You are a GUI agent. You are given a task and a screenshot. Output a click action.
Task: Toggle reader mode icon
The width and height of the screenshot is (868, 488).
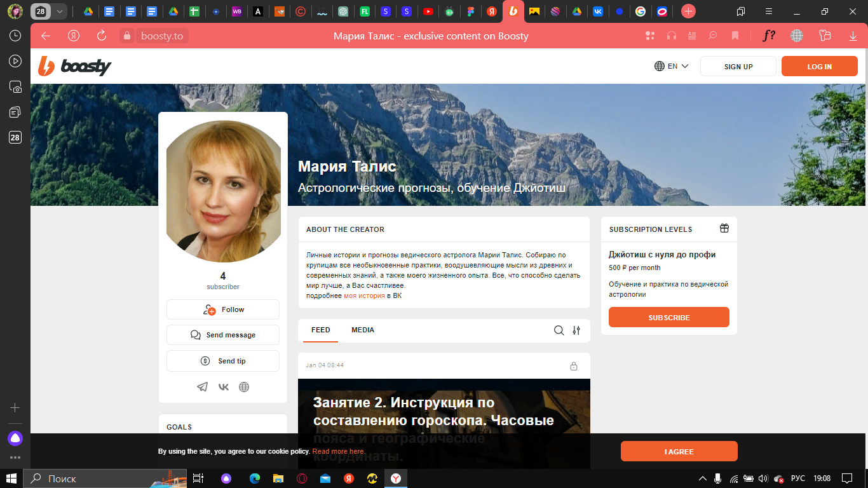coord(692,36)
